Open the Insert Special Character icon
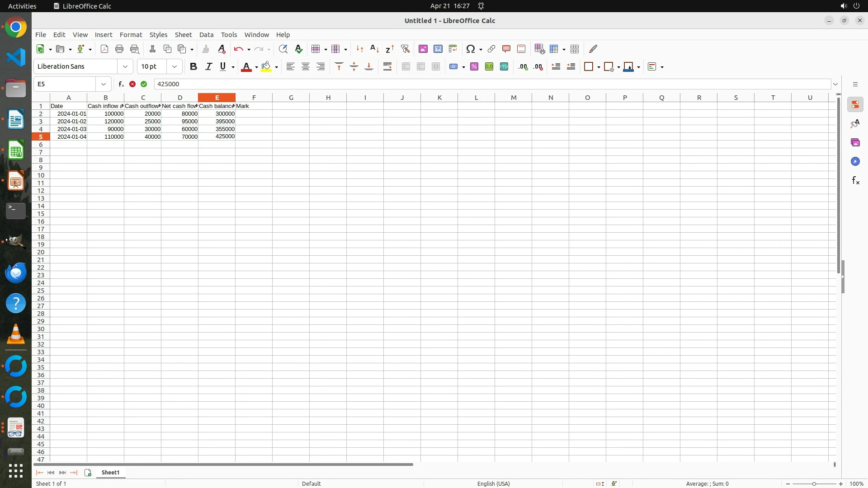Screen dimensions: 868x488 471,49
